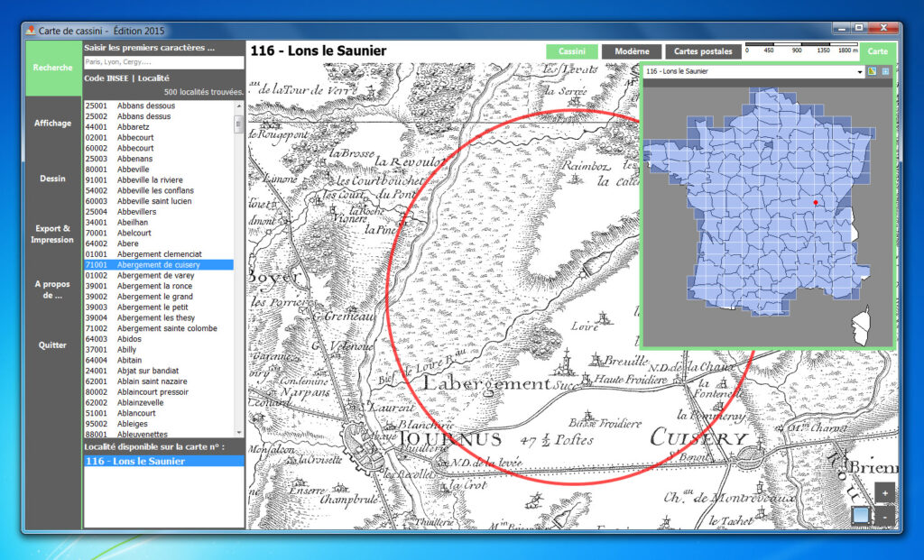Click the Quitter button
This screenshot has width=924, height=560.
pos(52,344)
